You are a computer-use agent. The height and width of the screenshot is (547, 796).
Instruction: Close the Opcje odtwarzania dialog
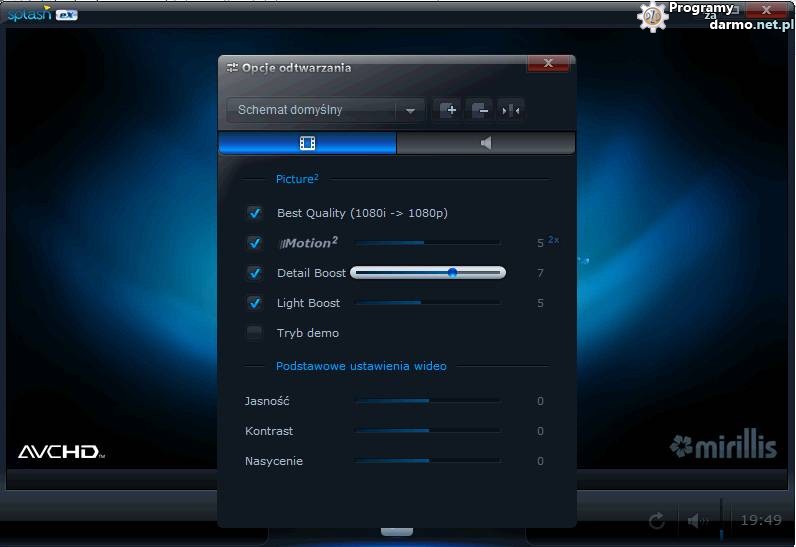click(548, 64)
